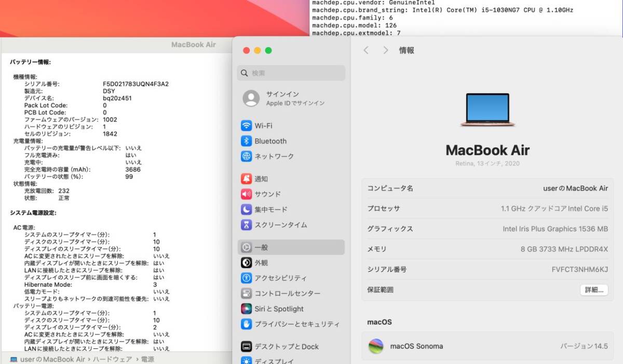Go back with the left chevron
Screen dimensions: 623x364
[366, 50]
